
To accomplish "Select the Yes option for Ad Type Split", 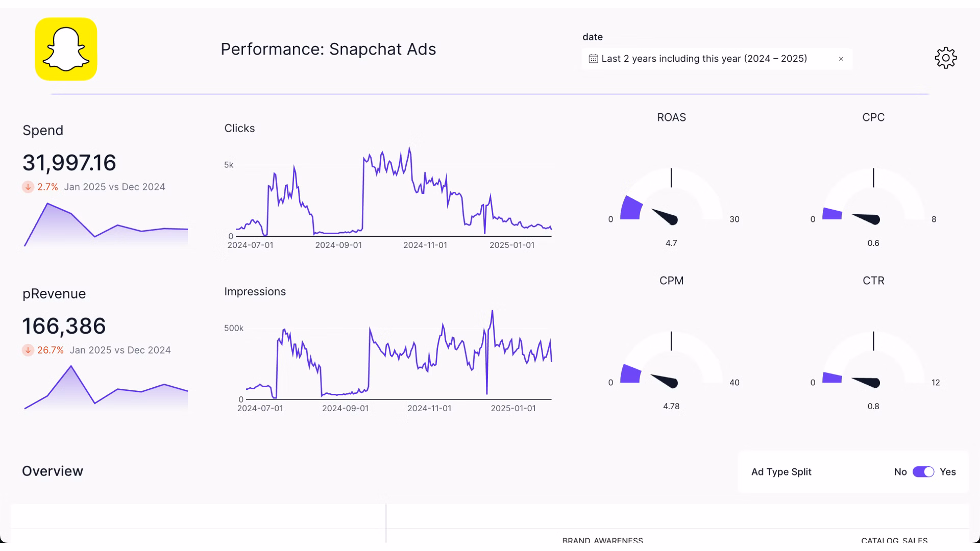I will (x=947, y=472).
